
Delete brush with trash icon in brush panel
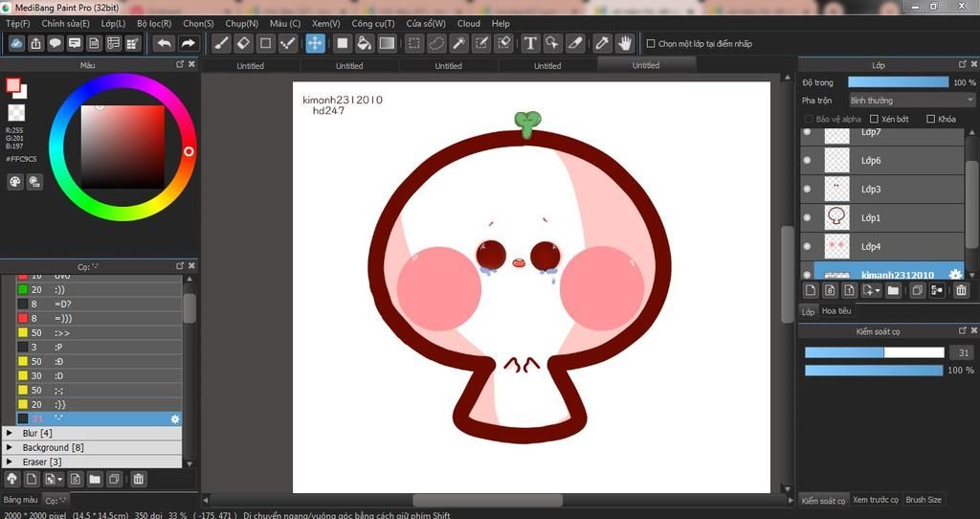click(138, 480)
